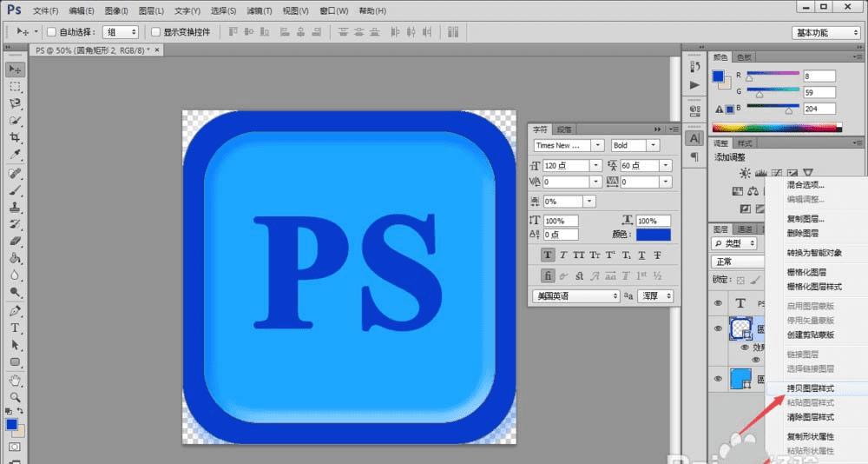Select the Rectangular Marquee tool
Viewport: 868px width, 464px height.
[x=15, y=87]
